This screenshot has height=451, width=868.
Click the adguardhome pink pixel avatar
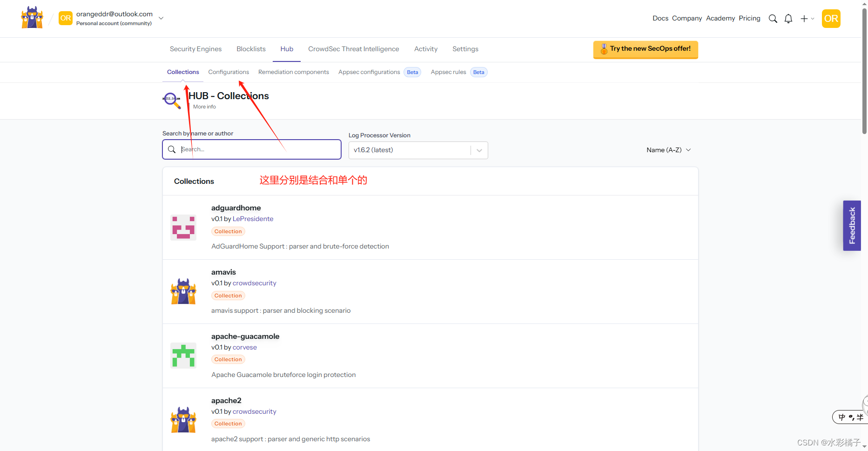[183, 228]
